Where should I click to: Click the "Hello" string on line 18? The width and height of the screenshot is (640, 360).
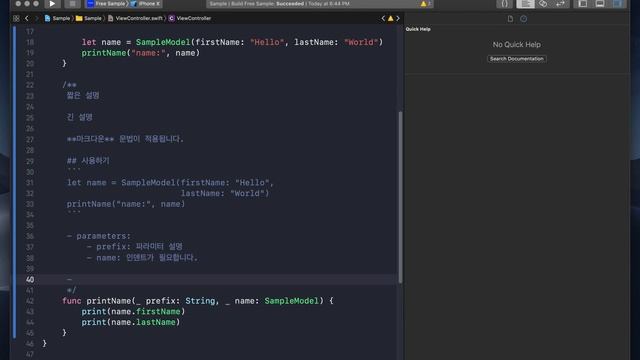pos(267,42)
